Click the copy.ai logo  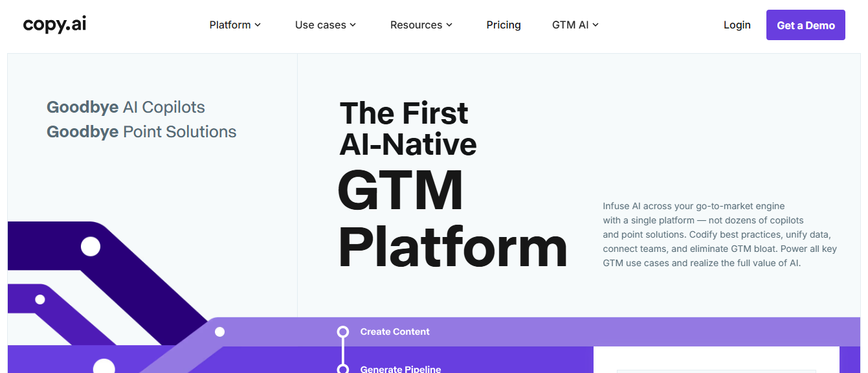[54, 25]
